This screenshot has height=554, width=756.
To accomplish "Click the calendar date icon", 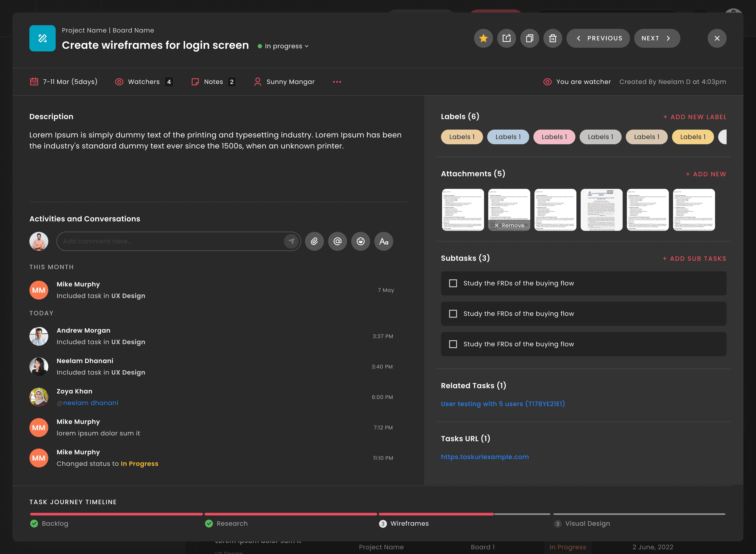I will click(34, 82).
